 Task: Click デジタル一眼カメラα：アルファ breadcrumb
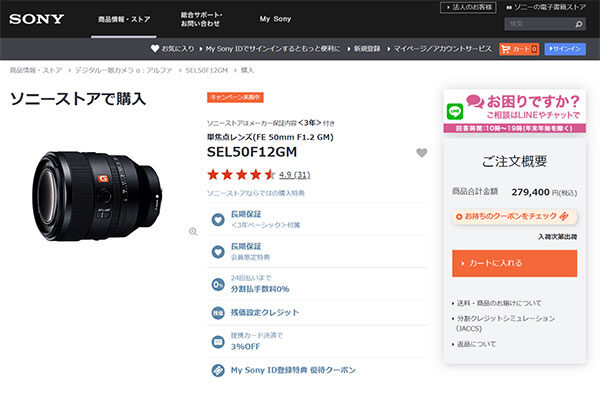pyautogui.click(x=123, y=70)
